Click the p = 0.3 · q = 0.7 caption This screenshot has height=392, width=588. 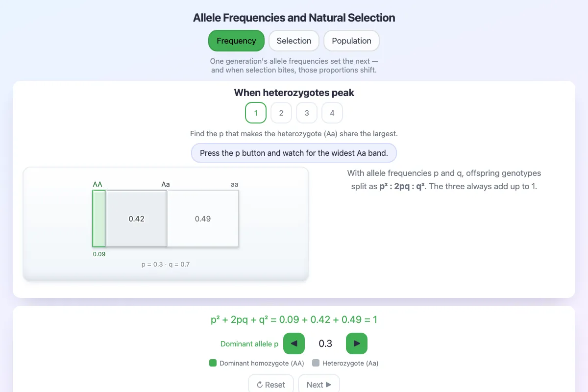166,264
